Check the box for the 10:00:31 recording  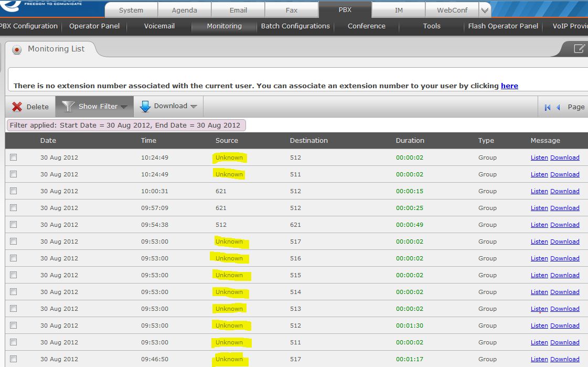[x=14, y=191]
